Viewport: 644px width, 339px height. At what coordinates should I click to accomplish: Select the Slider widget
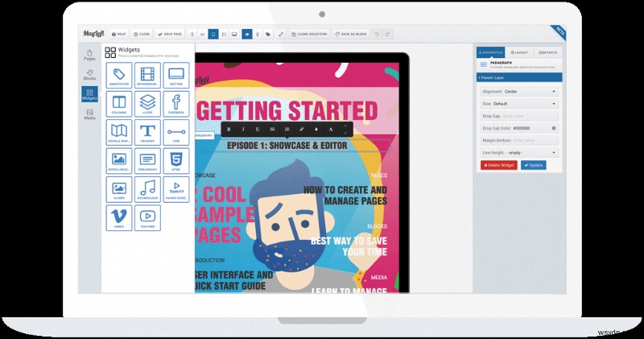coord(119,189)
